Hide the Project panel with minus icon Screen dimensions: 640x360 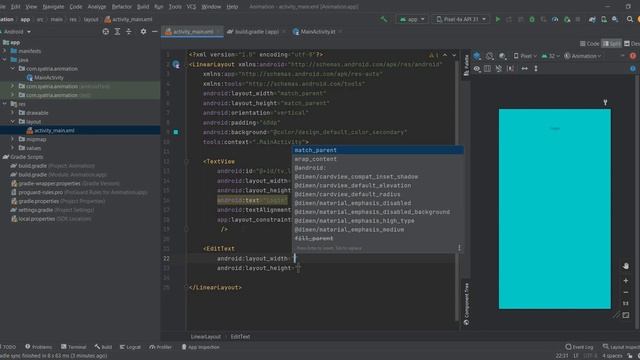point(155,31)
